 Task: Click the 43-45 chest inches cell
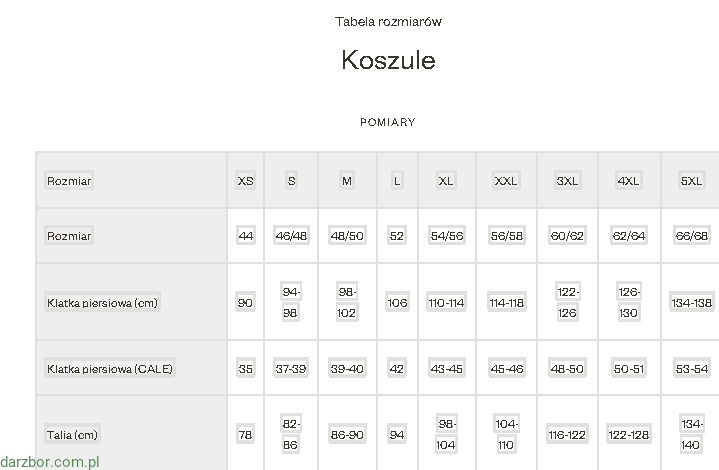tap(447, 369)
